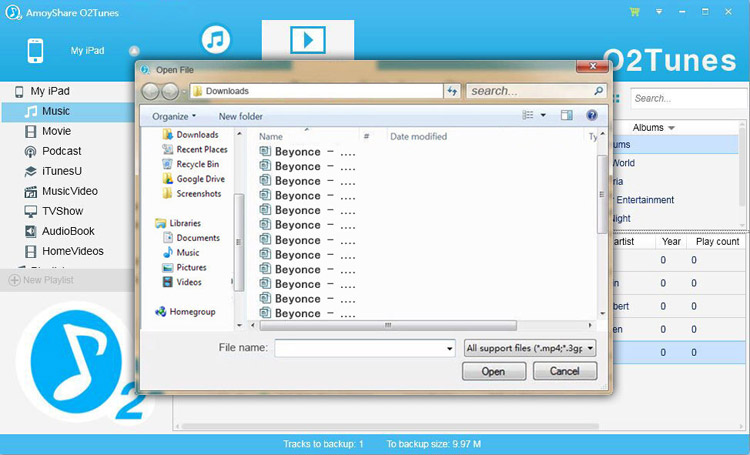Sort by Play count column header
The image size is (750, 455).
717,242
